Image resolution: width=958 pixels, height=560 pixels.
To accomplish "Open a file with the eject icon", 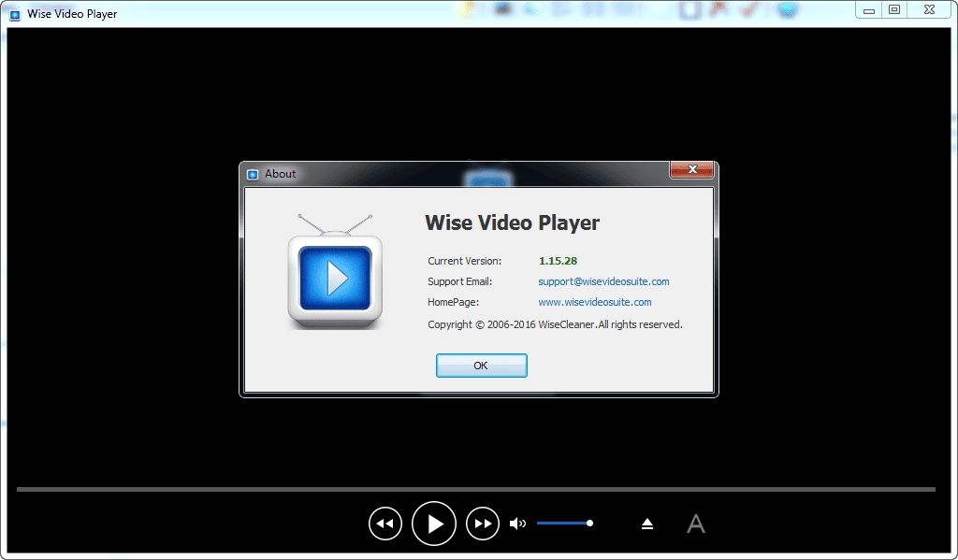I will pos(647,524).
